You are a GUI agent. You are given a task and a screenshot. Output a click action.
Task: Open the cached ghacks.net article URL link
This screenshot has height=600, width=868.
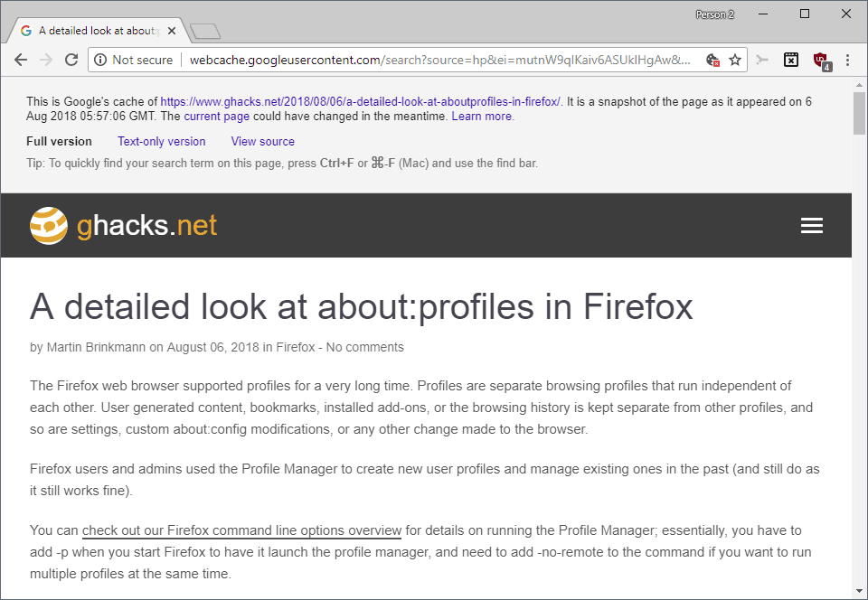click(361, 102)
